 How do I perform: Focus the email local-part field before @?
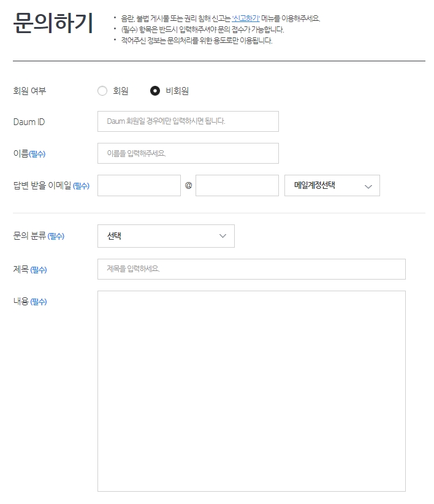tap(139, 185)
